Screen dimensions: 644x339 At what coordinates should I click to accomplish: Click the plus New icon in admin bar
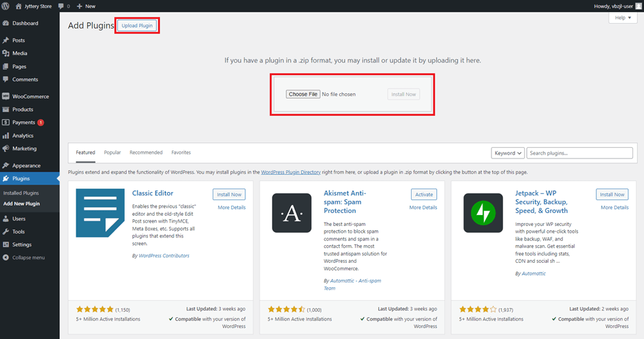click(x=79, y=6)
